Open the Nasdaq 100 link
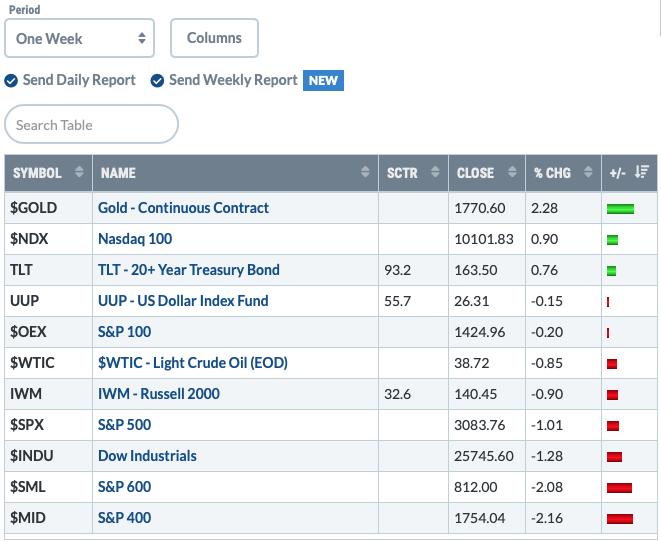Screen dimensions: 661x542 coord(135,239)
